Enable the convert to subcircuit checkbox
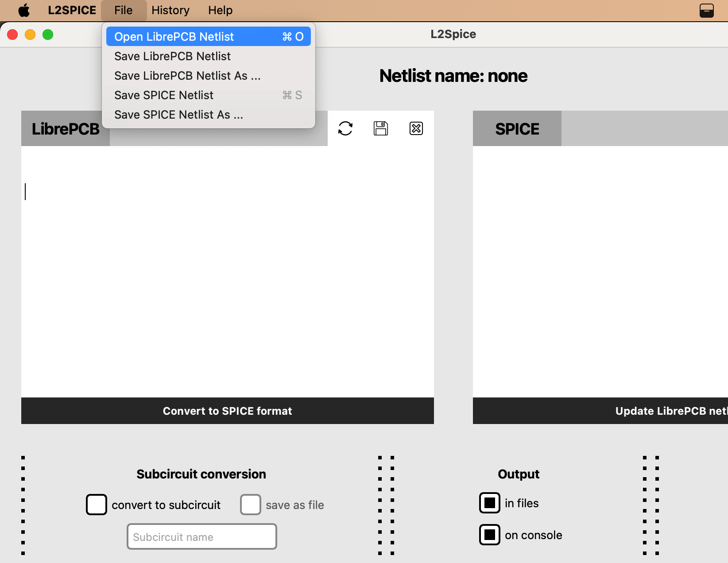The image size is (728, 563). (x=97, y=505)
